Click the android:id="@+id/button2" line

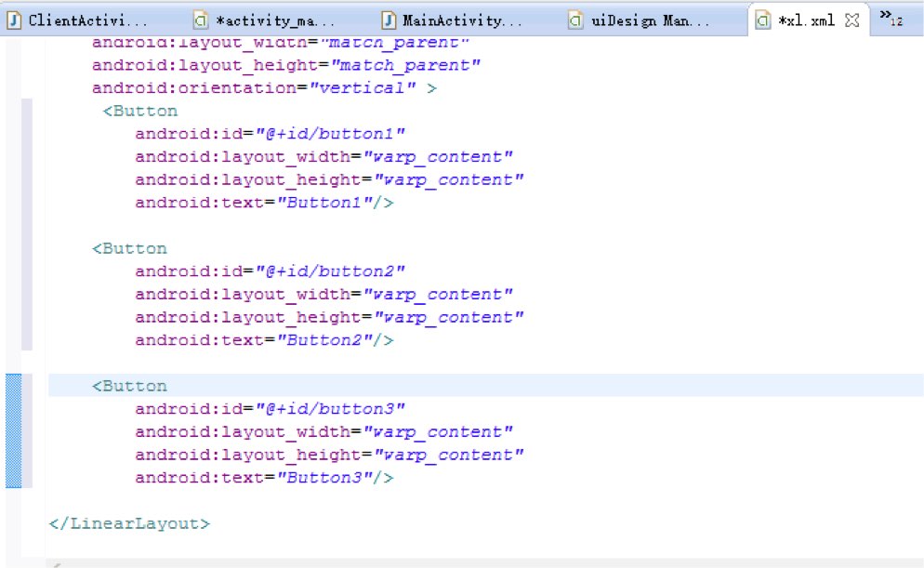tap(270, 271)
